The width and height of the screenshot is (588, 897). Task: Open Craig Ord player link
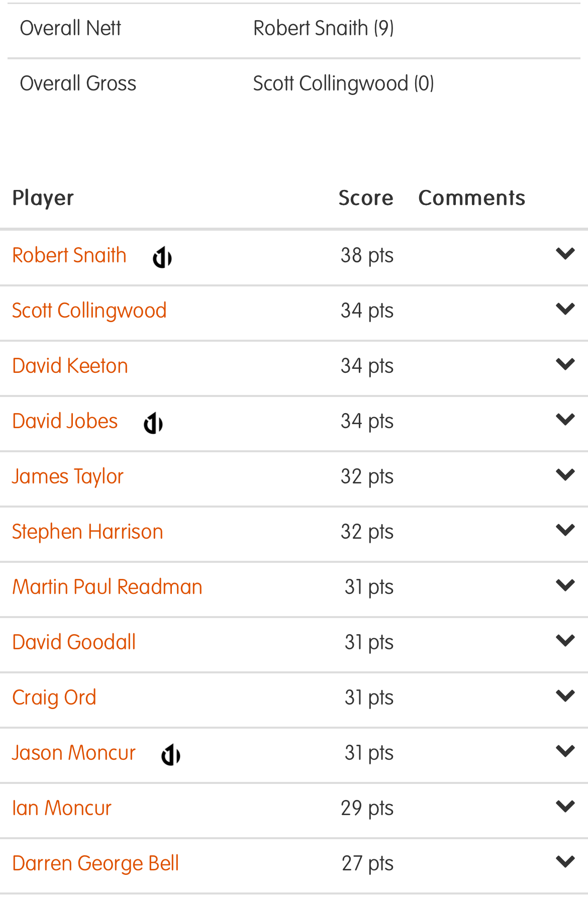pyautogui.click(x=54, y=698)
